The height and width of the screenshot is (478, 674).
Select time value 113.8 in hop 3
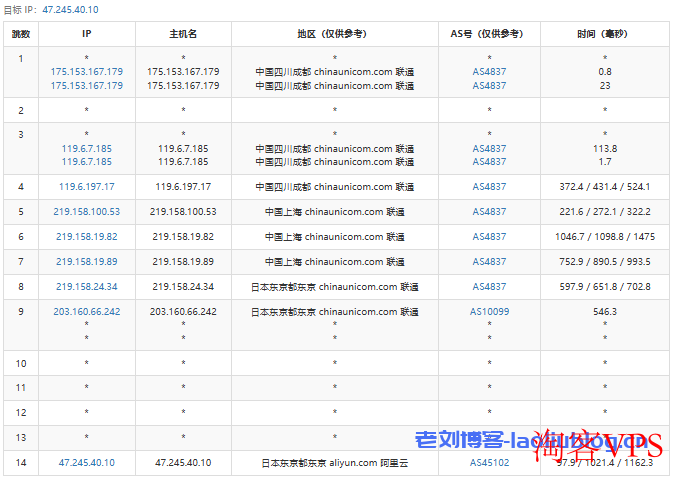[x=605, y=148]
